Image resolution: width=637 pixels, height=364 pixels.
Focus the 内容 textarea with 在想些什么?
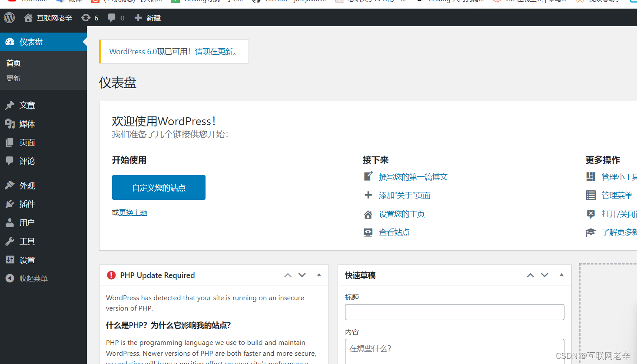(x=455, y=351)
